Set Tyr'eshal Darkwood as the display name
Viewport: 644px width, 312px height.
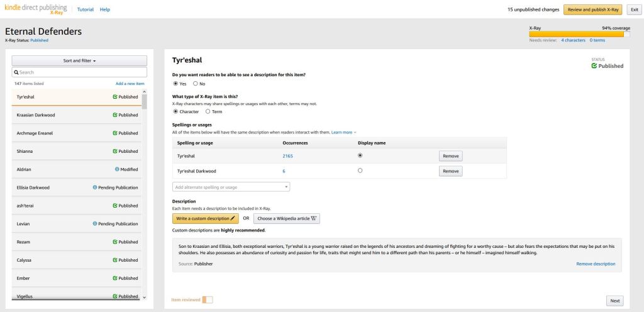(x=360, y=170)
